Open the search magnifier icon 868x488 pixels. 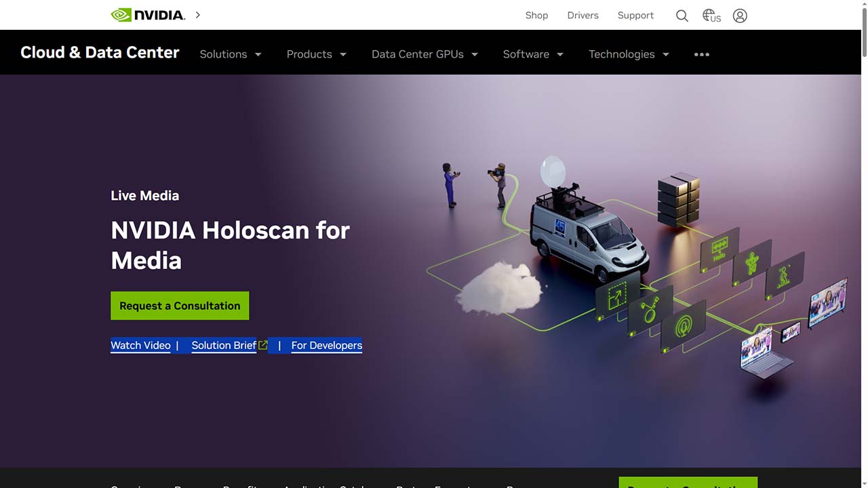click(x=682, y=16)
